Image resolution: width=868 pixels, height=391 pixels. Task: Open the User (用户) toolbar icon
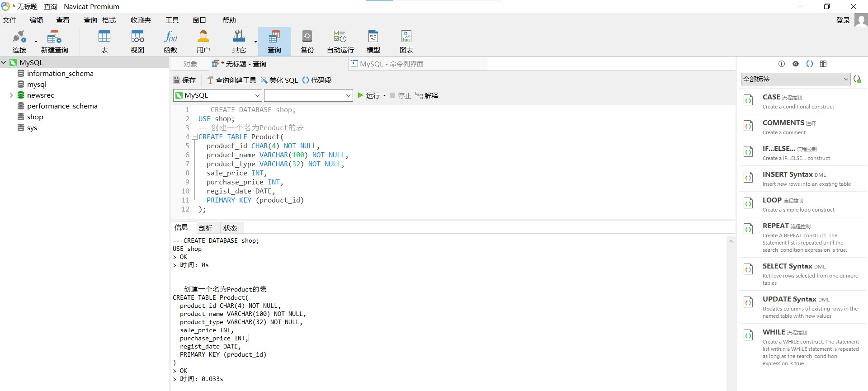[203, 42]
